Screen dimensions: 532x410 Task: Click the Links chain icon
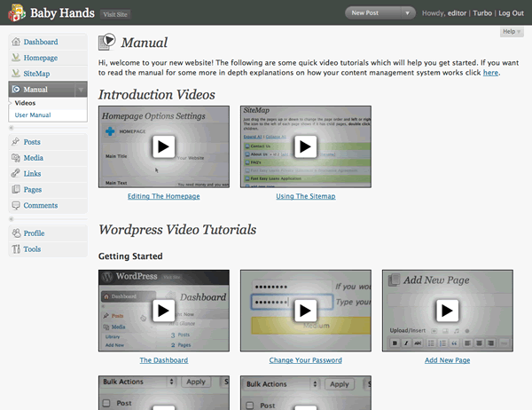[x=16, y=173]
